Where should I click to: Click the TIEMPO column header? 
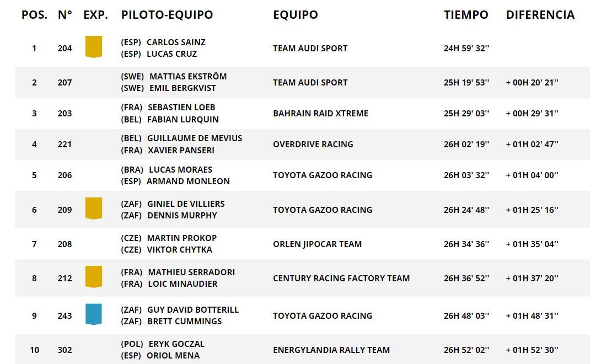[466, 15]
